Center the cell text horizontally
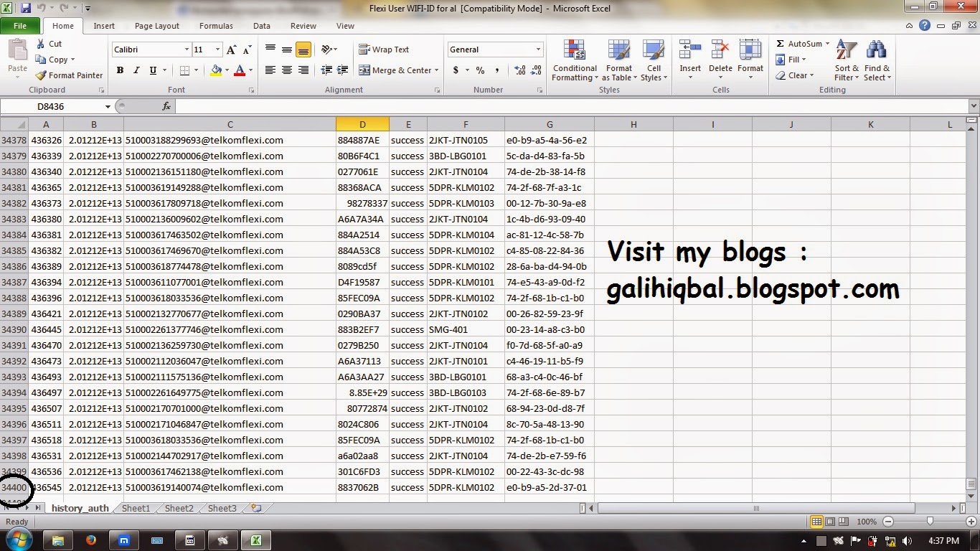 pyautogui.click(x=287, y=70)
